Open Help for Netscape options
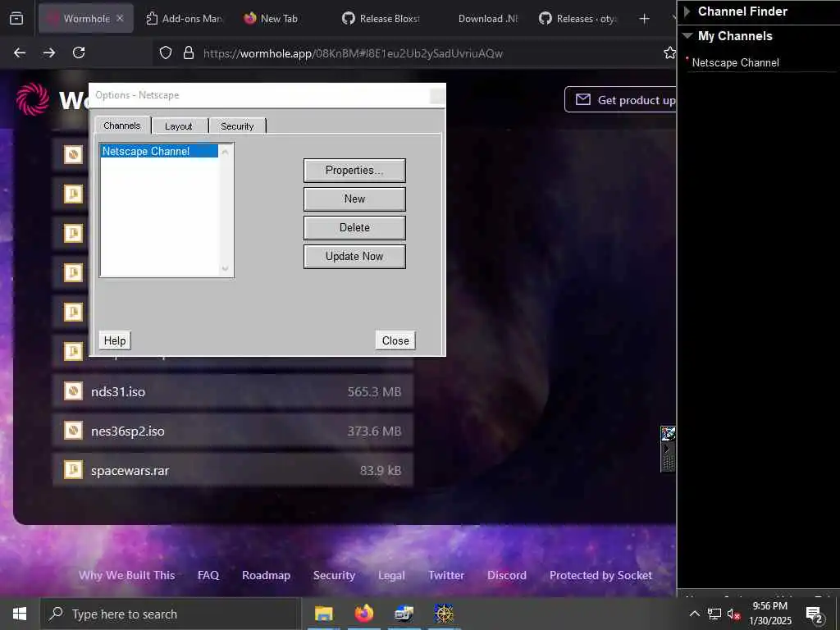840x630 pixels. click(115, 340)
